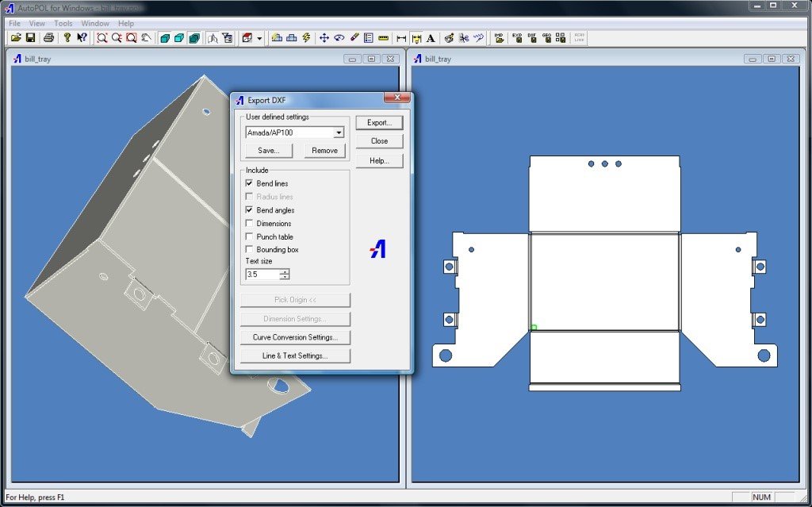
Task: Click the Help... button in the dialog
Action: (379, 161)
